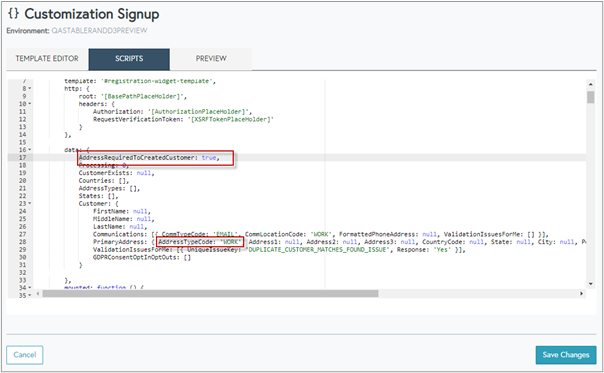Image resolution: width=604 pixels, height=373 pixels.
Task: Click the AddressTypes: [] line
Action: (x=109, y=188)
